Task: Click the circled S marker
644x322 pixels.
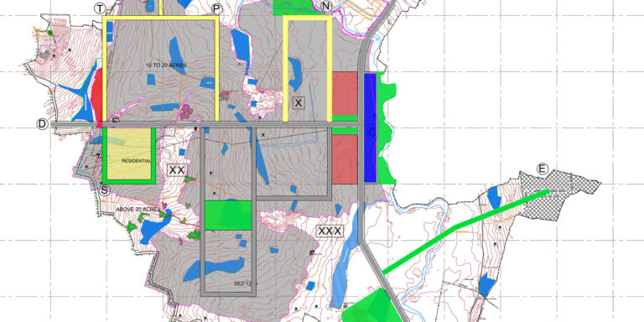Action: pos(106,190)
